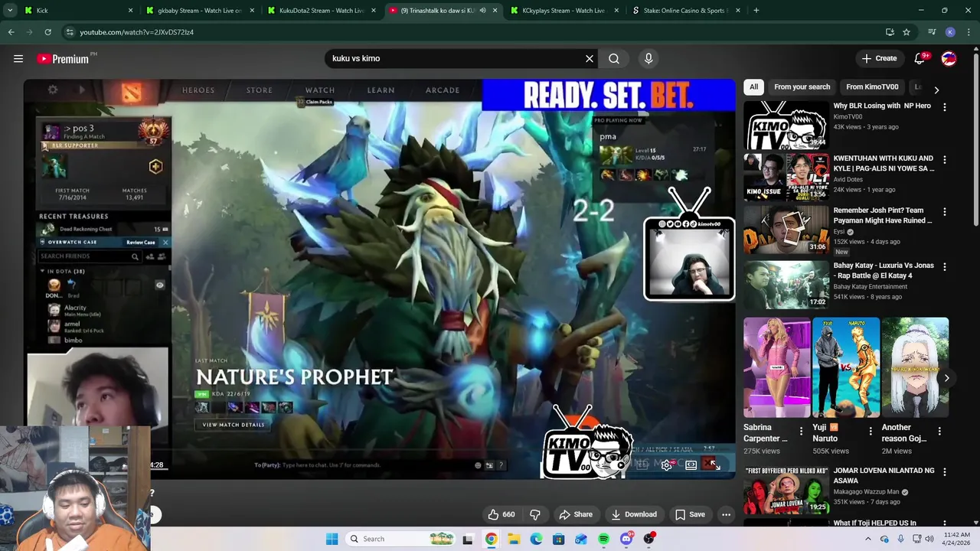The image size is (980, 551).
Task: Go back to previous page
Action: (11, 32)
